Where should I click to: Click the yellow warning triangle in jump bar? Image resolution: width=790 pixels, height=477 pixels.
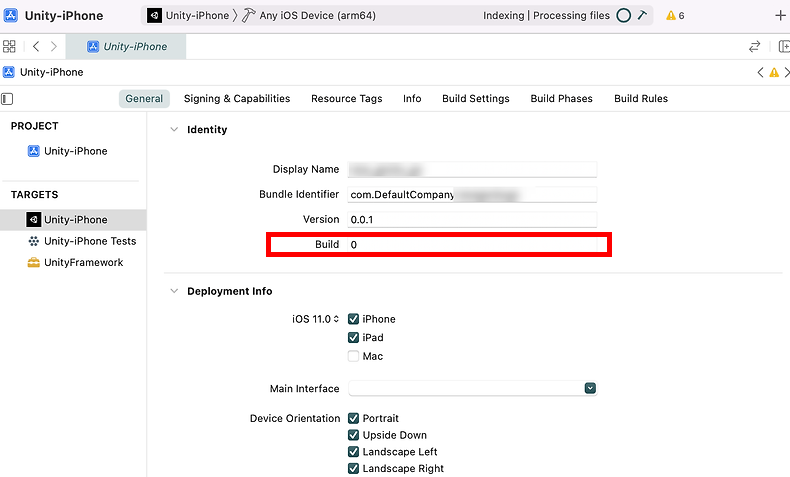(x=774, y=73)
